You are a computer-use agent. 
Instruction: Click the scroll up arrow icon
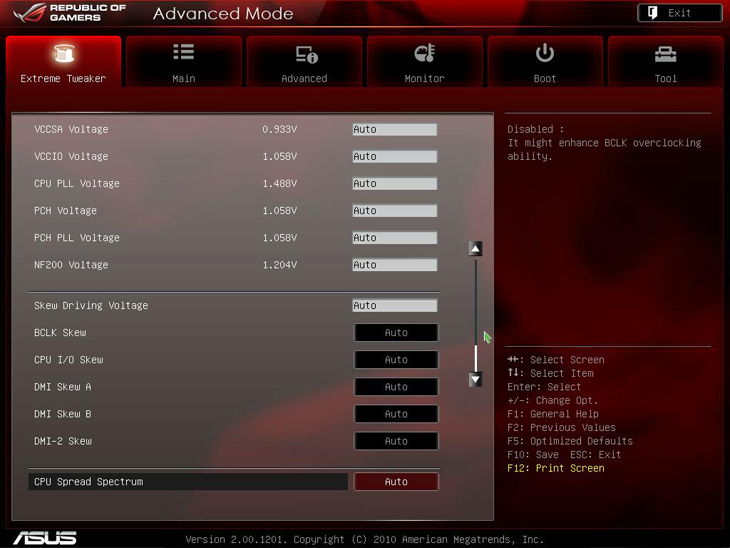click(476, 248)
